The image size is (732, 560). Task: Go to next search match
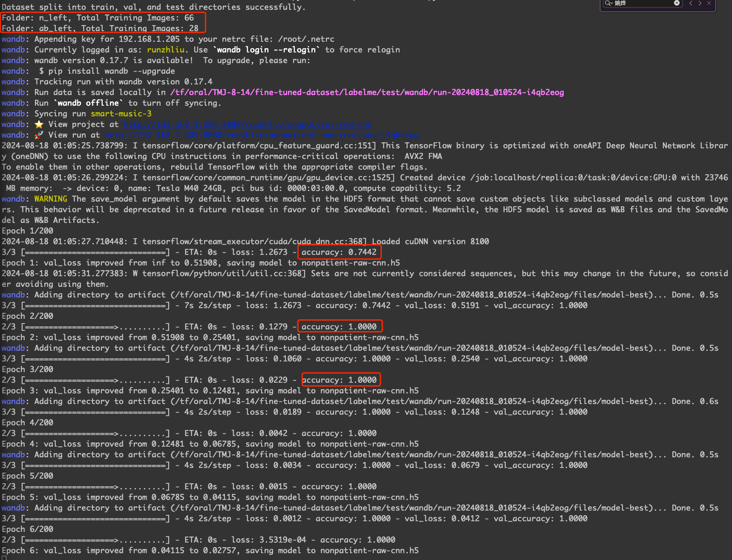point(700,3)
